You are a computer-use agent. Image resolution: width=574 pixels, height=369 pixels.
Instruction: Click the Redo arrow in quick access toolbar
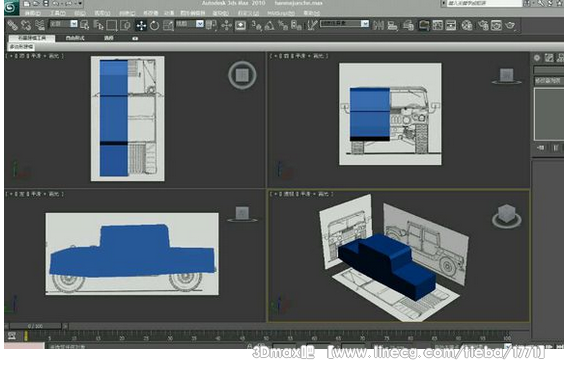[68, 4]
